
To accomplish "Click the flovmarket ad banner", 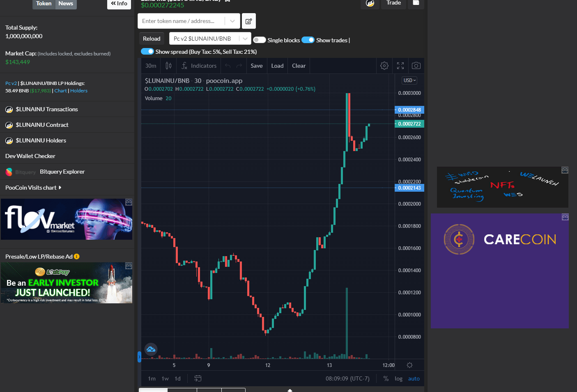I will pos(67,219).
